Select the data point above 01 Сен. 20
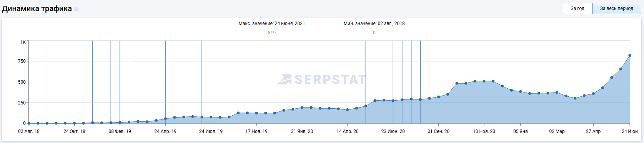644x143 pixels. coord(438,97)
